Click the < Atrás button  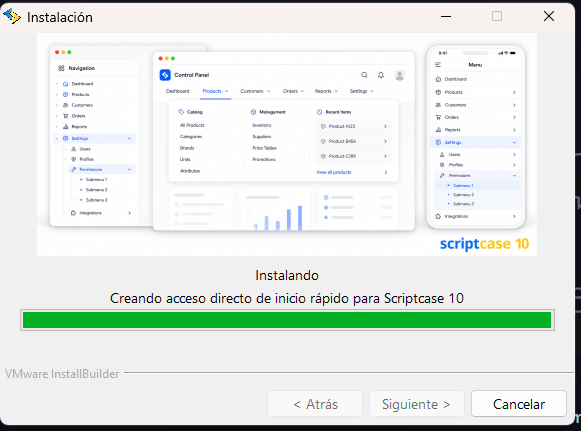pos(315,404)
